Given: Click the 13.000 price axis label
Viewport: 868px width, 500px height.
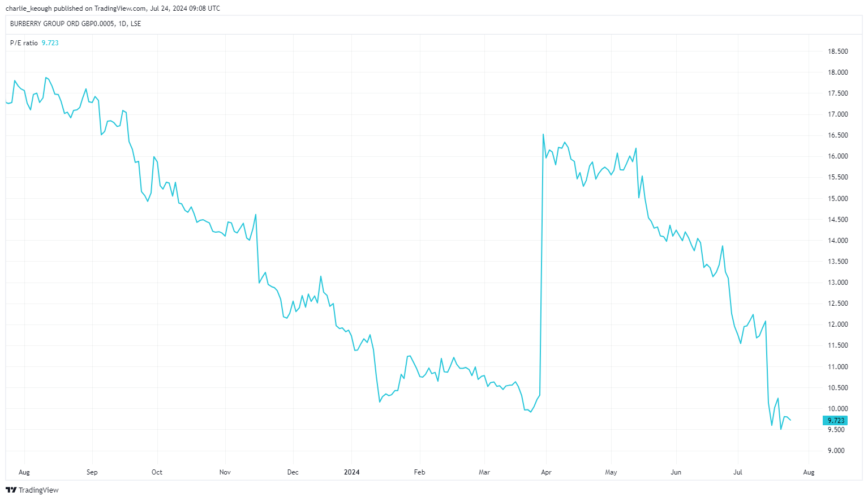Looking at the screenshot, I should (837, 283).
